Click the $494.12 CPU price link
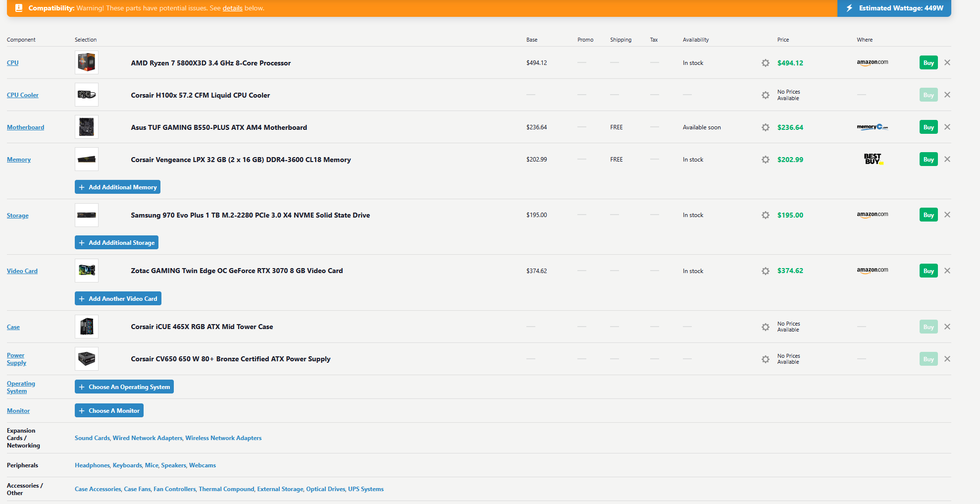This screenshot has width=980, height=504. [790, 63]
